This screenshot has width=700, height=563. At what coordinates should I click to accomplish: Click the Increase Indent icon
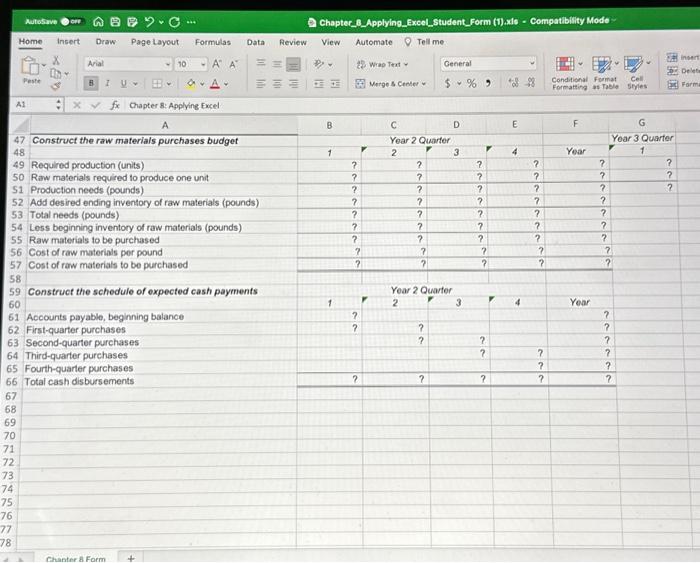[335, 83]
